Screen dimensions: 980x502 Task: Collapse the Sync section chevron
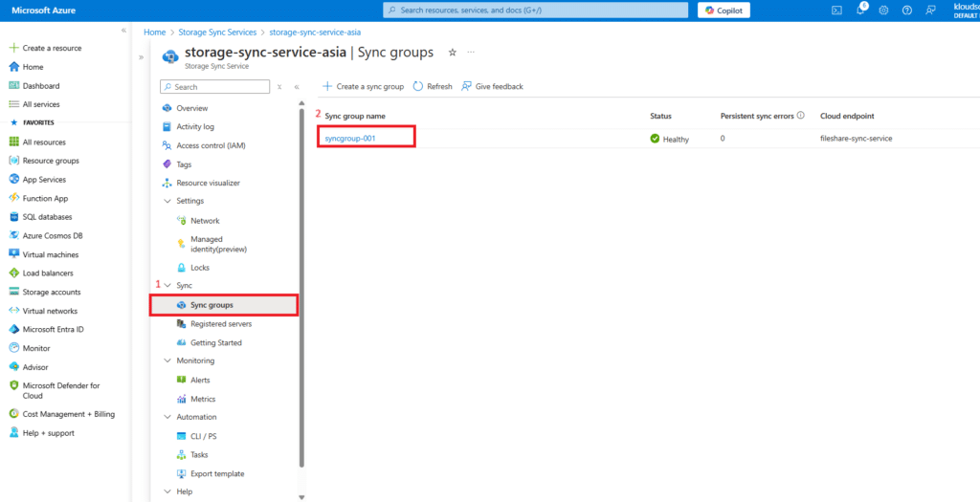167,286
